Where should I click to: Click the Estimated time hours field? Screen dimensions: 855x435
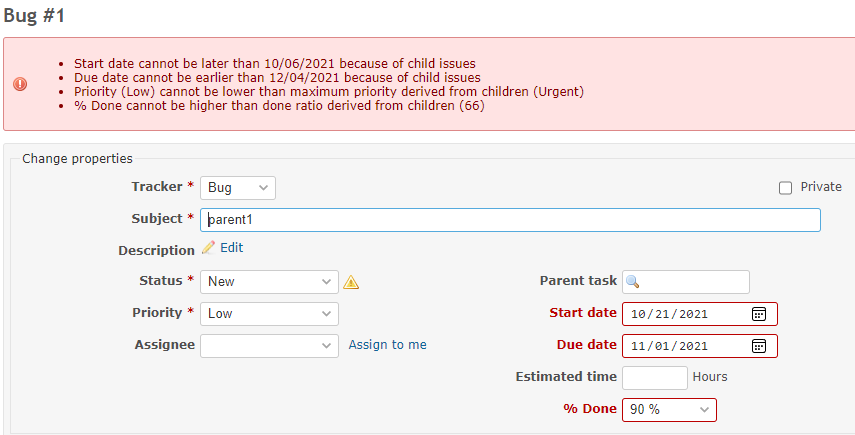[655, 378]
